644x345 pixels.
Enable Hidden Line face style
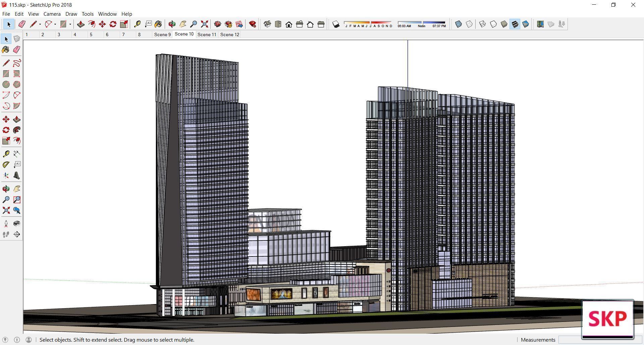point(493,24)
